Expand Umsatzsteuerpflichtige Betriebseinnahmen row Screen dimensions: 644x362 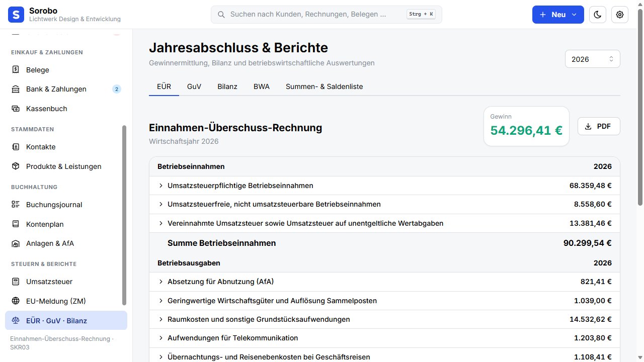(384, 186)
